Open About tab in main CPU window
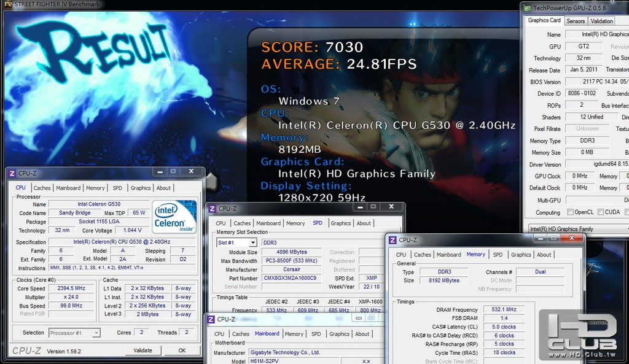 [163, 188]
